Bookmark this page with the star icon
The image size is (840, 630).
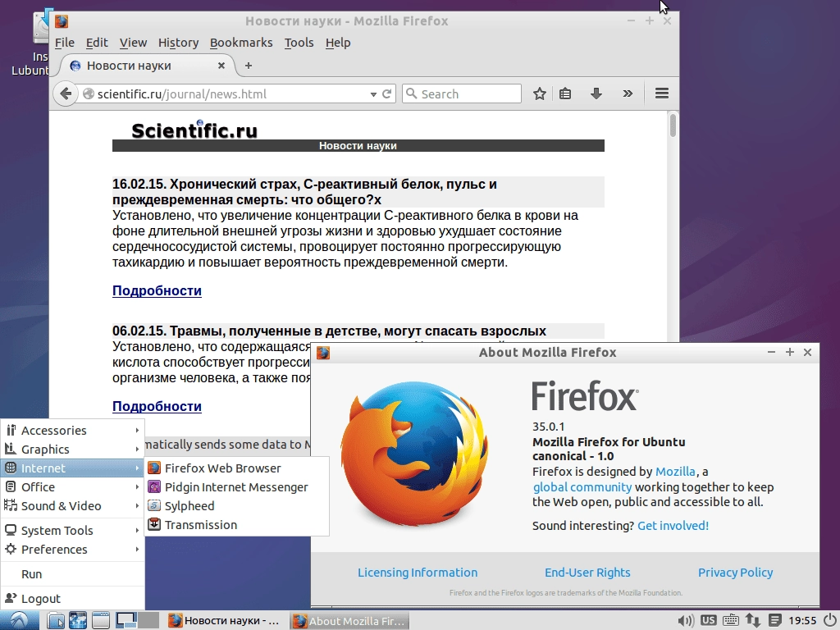pos(540,94)
